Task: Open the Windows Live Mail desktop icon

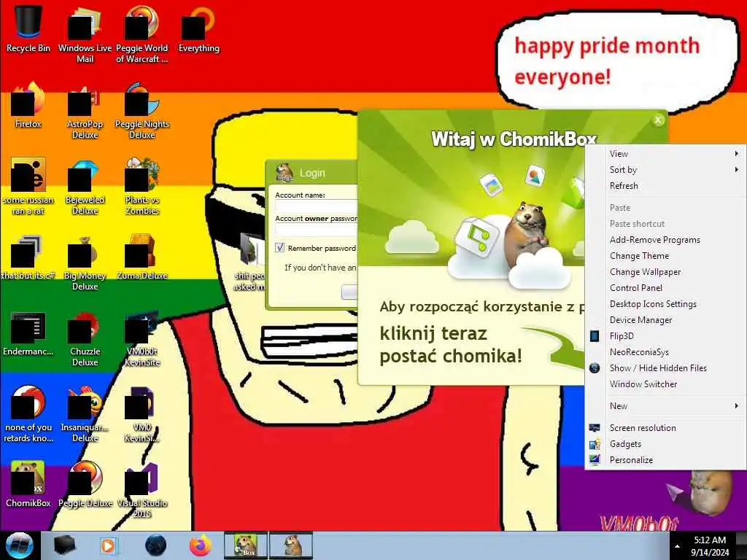Action: tap(85, 34)
